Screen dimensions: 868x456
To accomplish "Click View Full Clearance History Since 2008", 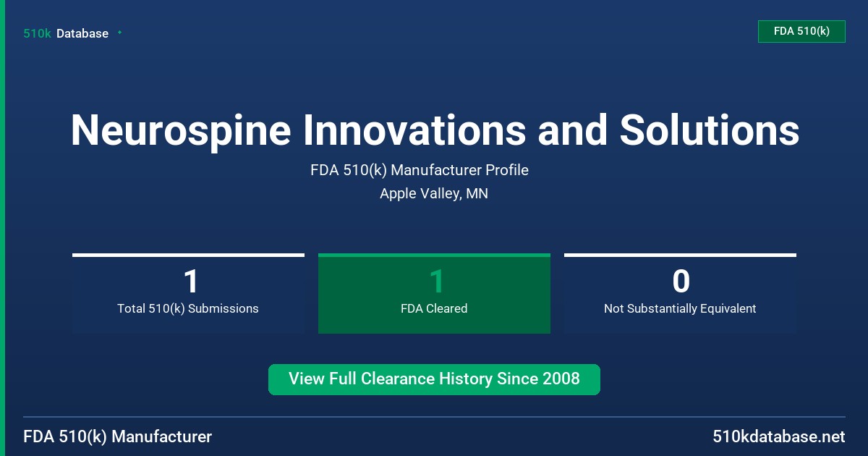I will pos(434,379).
